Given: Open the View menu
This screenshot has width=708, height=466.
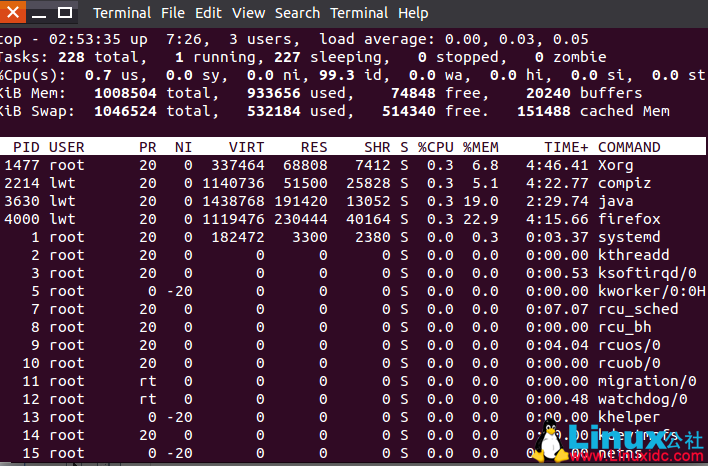Looking at the screenshot, I should pos(249,13).
